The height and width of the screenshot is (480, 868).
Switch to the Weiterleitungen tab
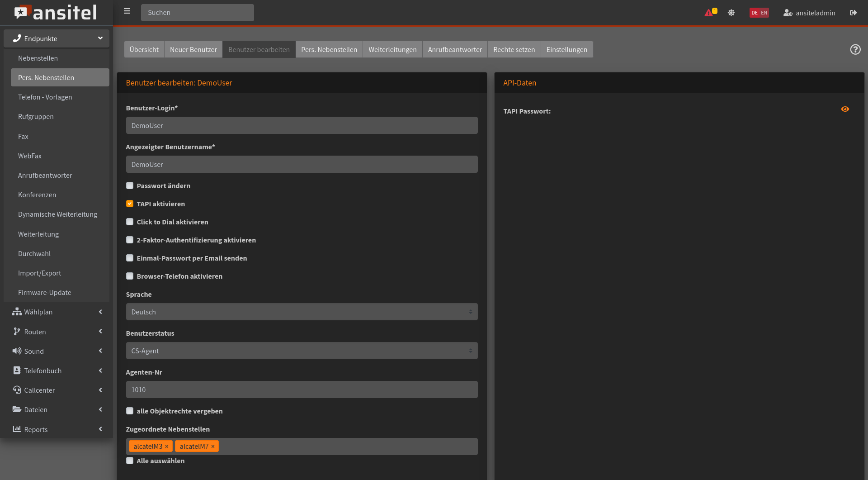[x=392, y=49]
